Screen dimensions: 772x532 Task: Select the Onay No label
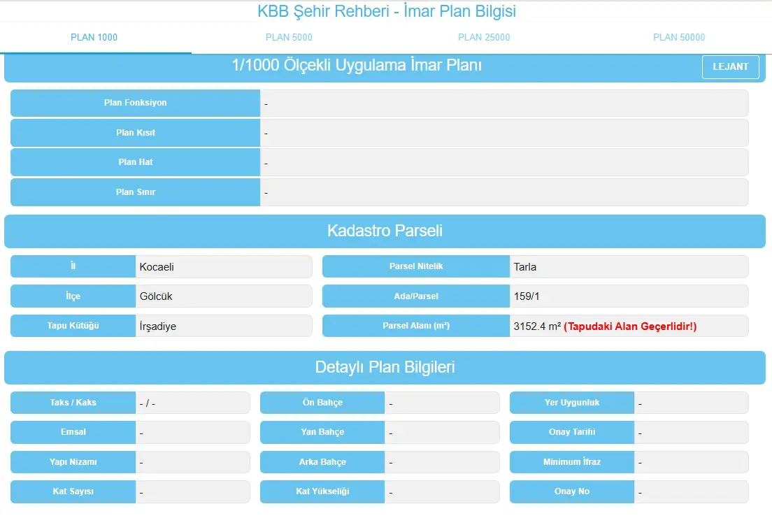pos(572,491)
